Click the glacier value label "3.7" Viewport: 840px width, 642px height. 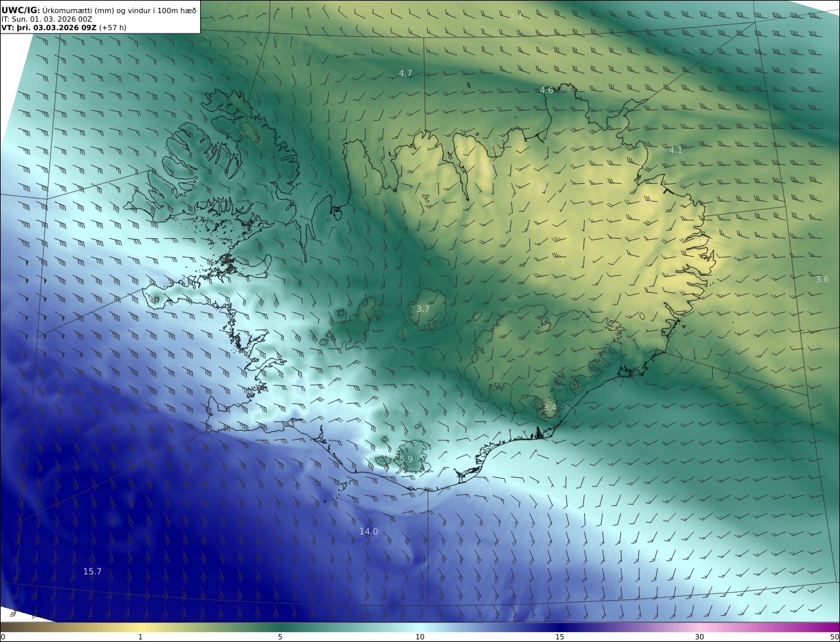[423, 309]
